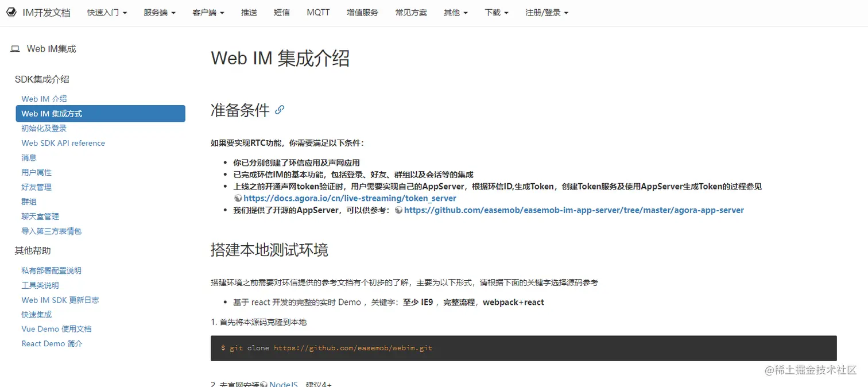This screenshot has width=868, height=387.
Task: Open the 快速入门 dropdown menu
Action: coord(107,13)
